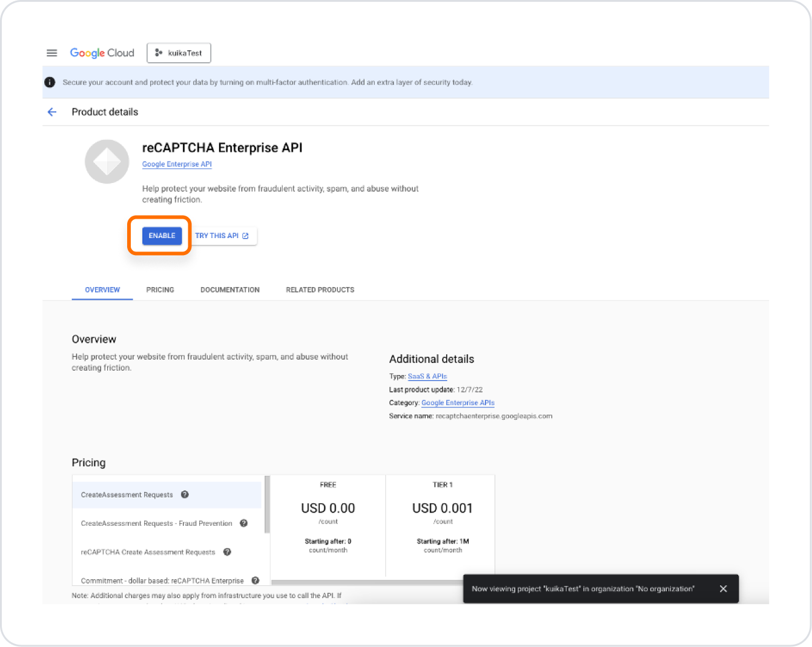Open the SaaS & APIs type link

(x=427, y=376)
